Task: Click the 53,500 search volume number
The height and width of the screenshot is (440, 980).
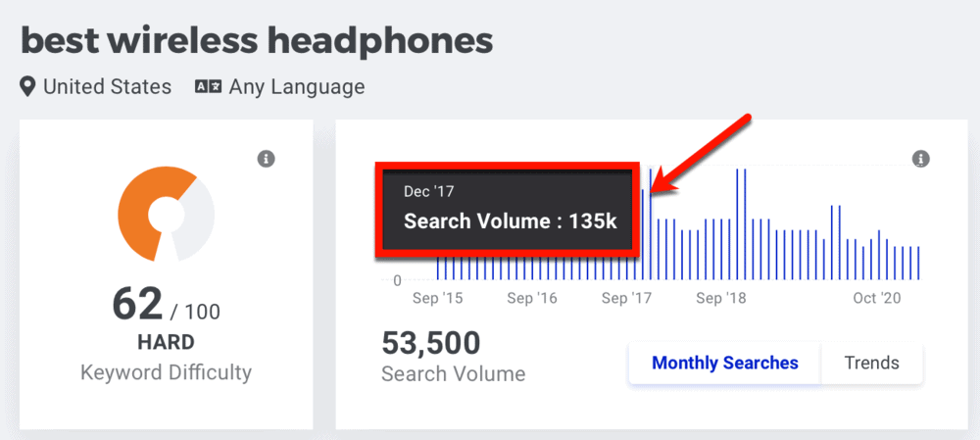Action: coord(430,343)
